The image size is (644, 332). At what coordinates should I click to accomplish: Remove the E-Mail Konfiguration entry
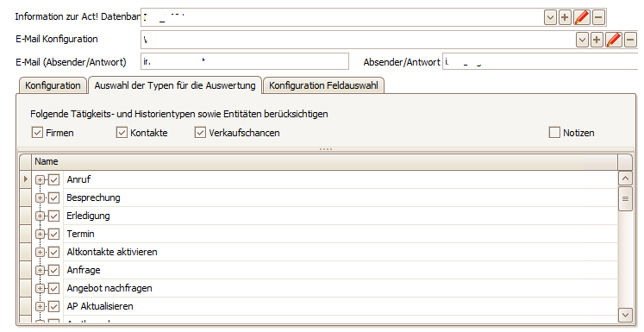click(x=630, y=40)
